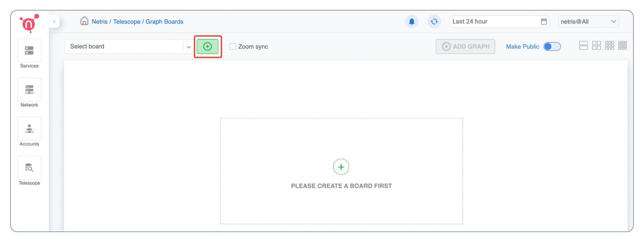Open the calendar picker for time range

pyautogui.click(x=544, y=21)
